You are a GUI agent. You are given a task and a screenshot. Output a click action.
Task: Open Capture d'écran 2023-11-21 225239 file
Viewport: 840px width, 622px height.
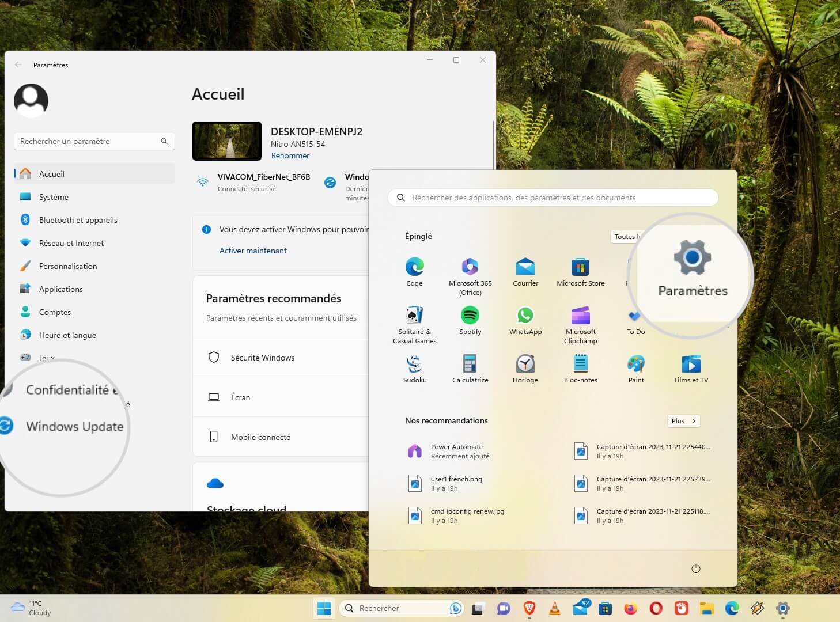[642, 483]
